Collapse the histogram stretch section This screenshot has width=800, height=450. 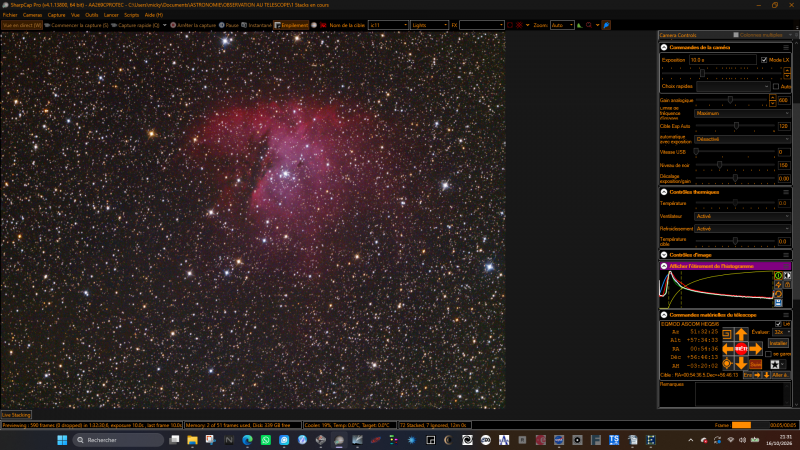664,266
